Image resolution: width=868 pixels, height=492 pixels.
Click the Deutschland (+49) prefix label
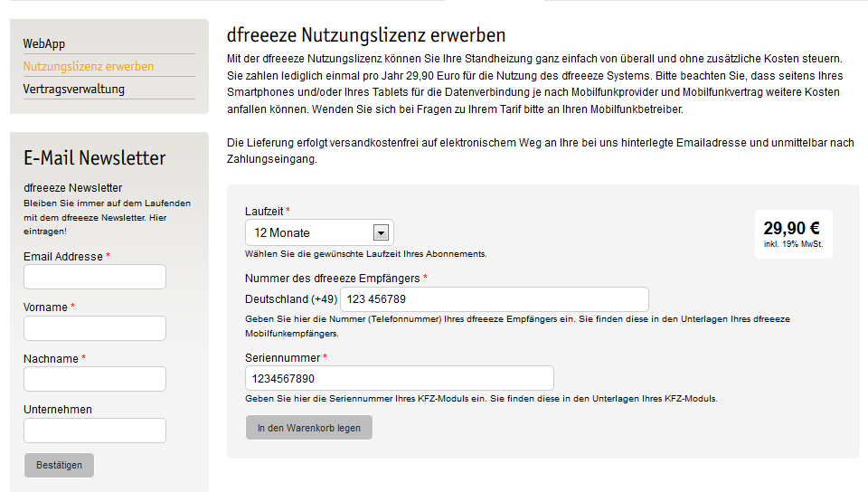[x=291, y=299]
